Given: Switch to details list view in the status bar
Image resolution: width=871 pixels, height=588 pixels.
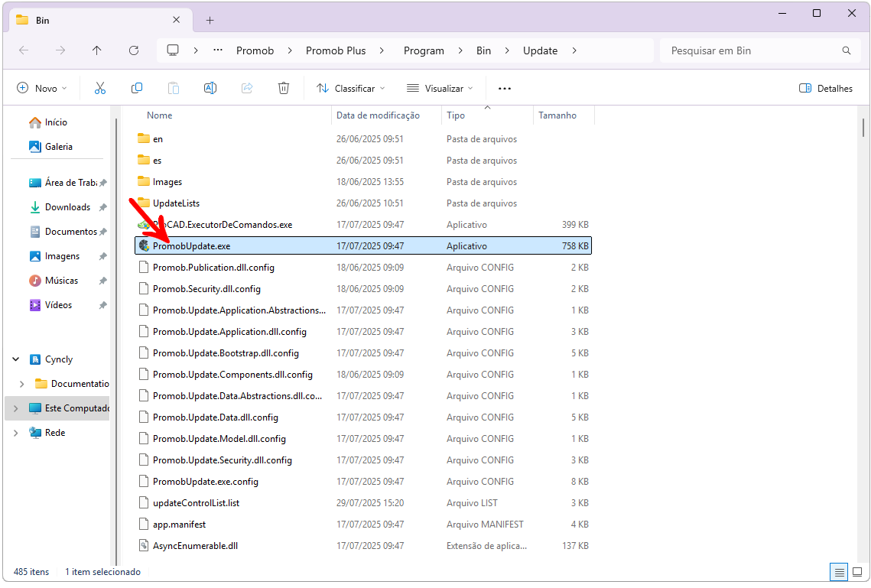Looking at the screenshot, I should coord(840,572).
